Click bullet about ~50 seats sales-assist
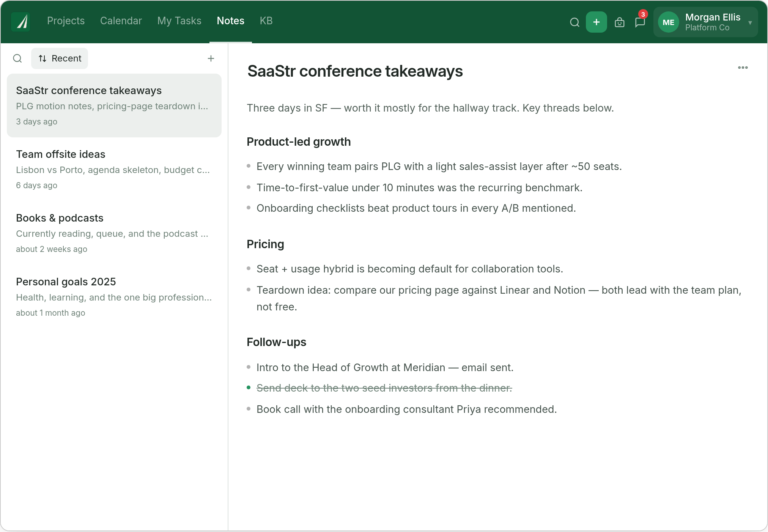This screenshot has height=532, width=768. [x=439, y=167]
